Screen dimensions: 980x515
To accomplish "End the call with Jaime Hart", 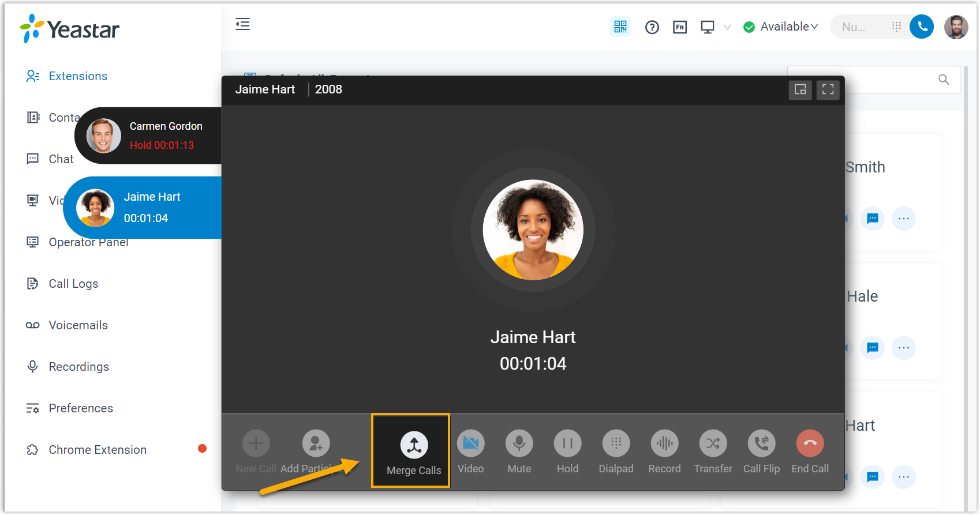I will pos(810,443).
